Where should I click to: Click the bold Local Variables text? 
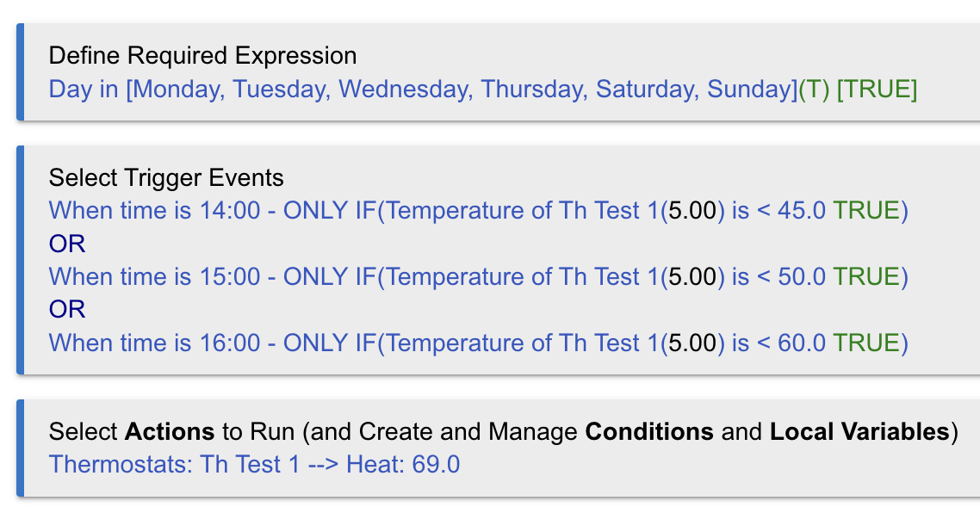[859, 432]
